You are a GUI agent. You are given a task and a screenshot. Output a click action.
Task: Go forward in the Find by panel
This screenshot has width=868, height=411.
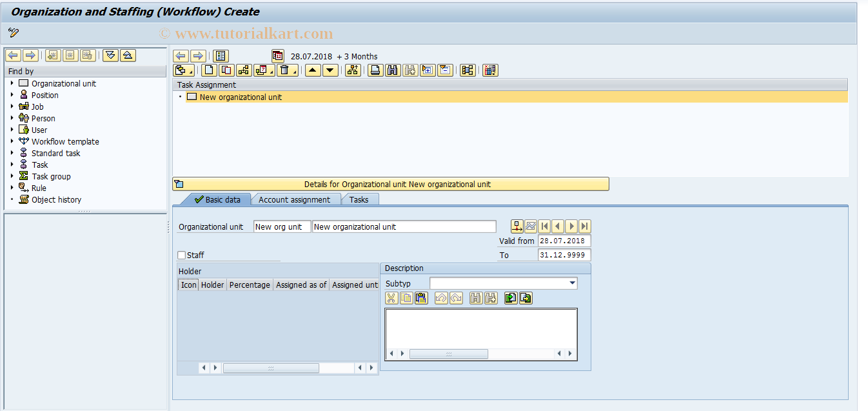30,55
